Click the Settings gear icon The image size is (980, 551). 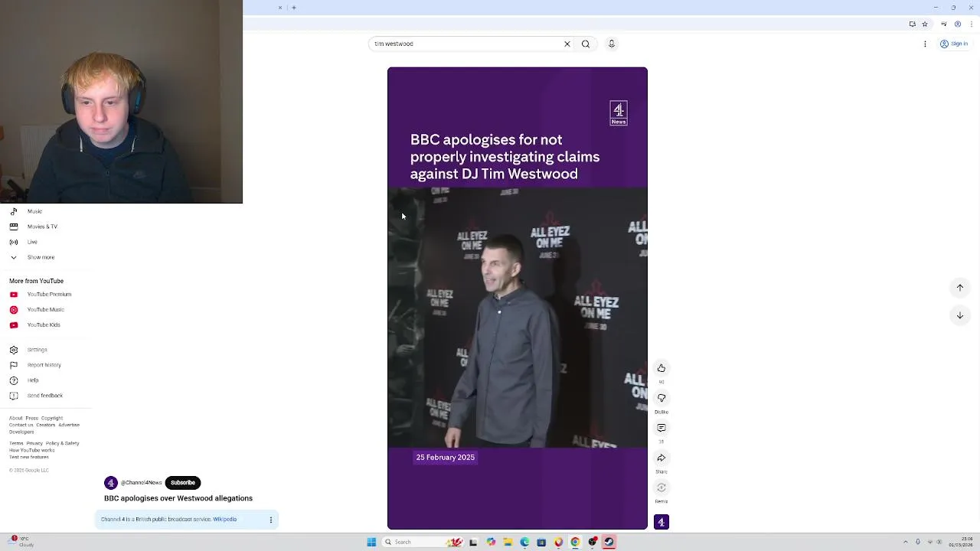(x=14, y=350)
